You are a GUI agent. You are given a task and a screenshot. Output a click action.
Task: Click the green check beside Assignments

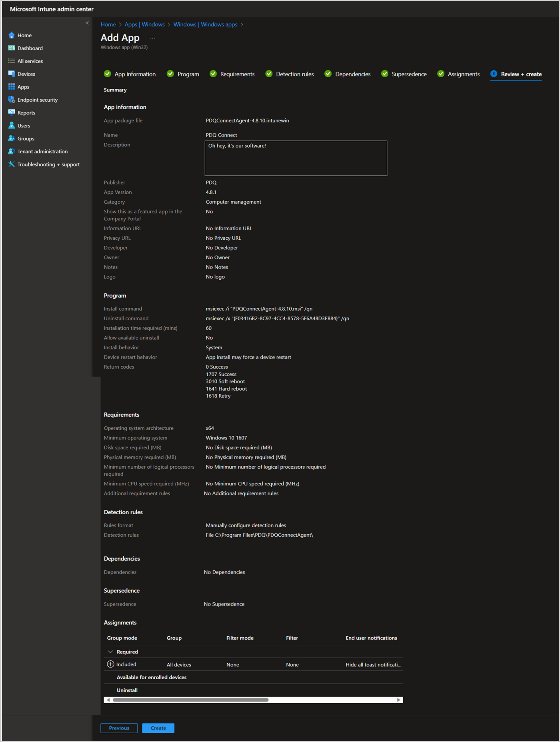click(x=441, y=74)
